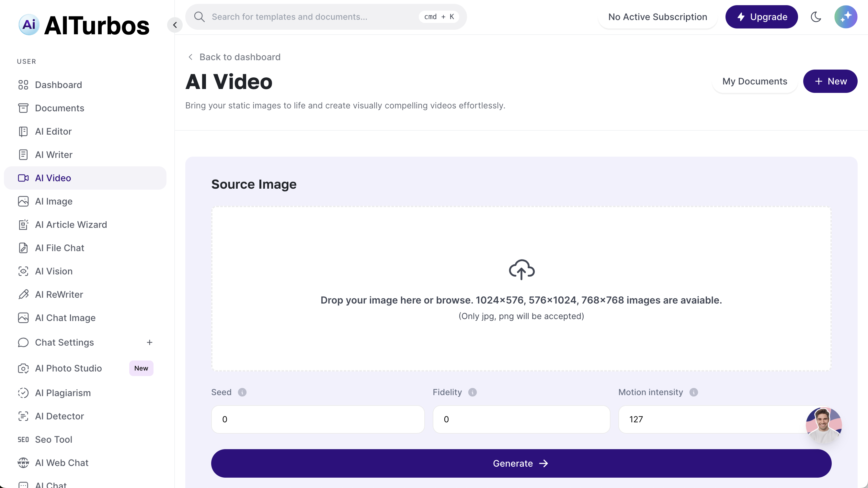Expand Chat Settings plus icon
The height and width of the screenshot is (488, 868).
[x=150, y=342]
